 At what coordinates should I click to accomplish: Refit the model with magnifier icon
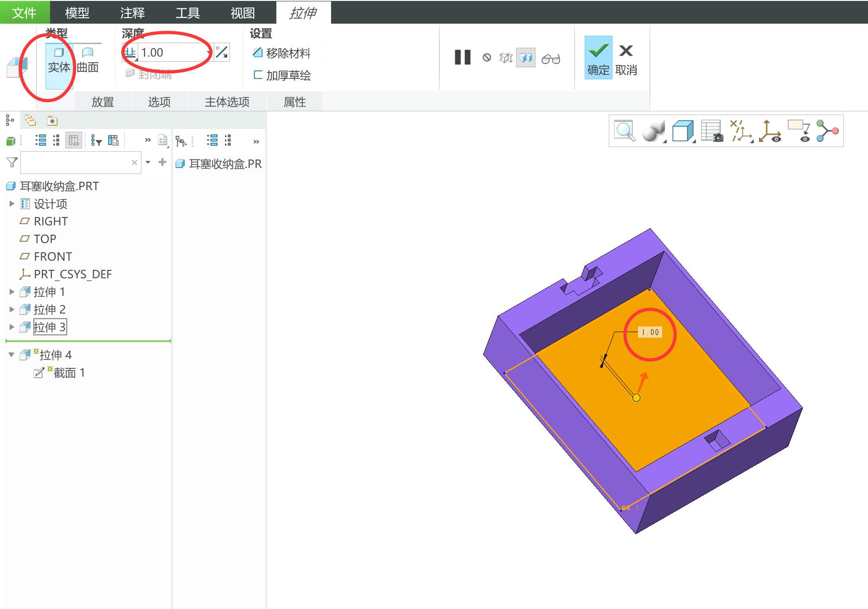coord(625,131)
